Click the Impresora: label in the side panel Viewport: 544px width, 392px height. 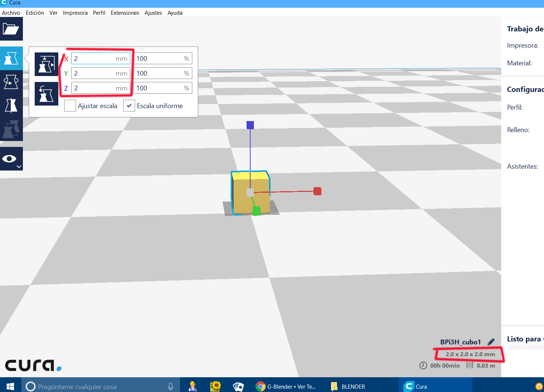(523, 45)
